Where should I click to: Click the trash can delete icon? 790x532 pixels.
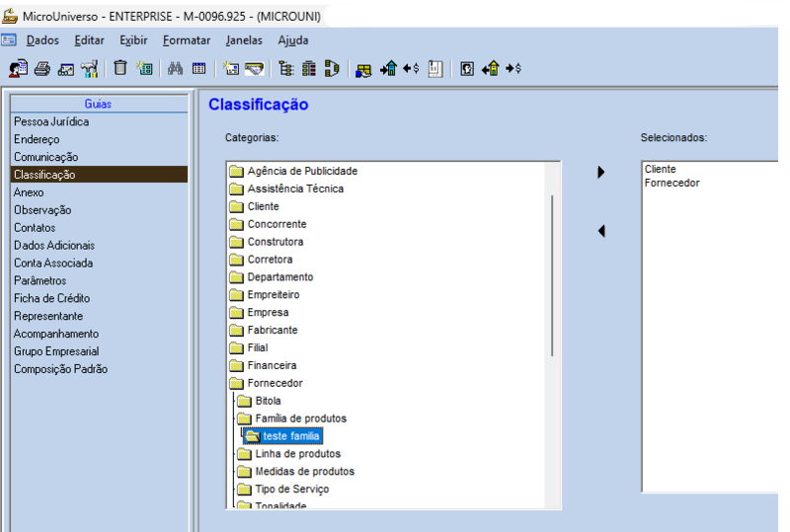(x=119, y=67)
